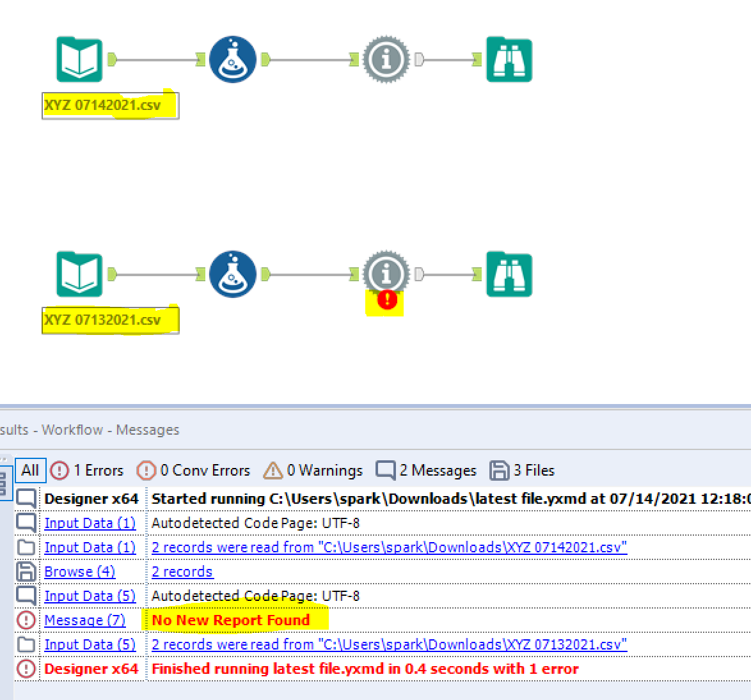
Task: Select the Input Data tool reading XYZ 07142021.csv
Action: point(79,59)
